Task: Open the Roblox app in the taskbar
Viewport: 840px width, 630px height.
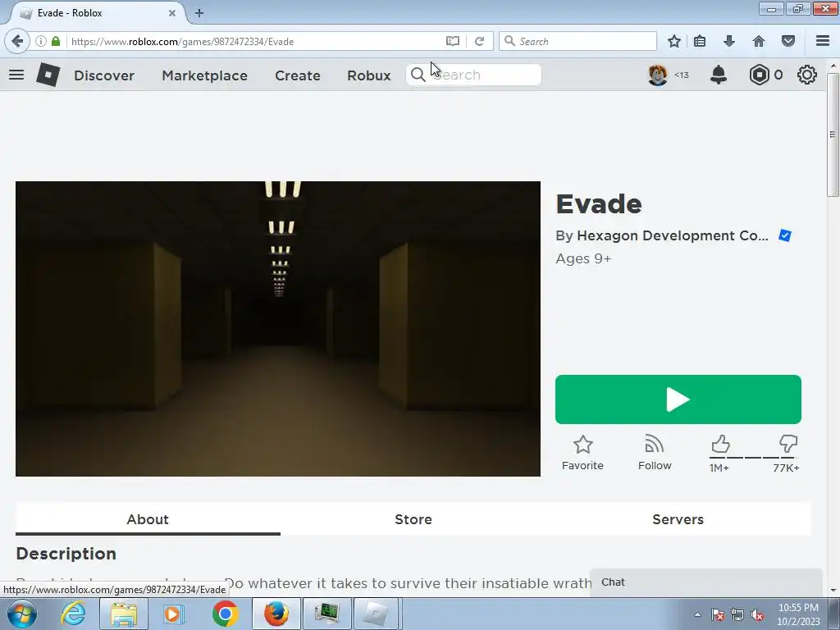Action: pyautogui.click(x=376, y=614)
